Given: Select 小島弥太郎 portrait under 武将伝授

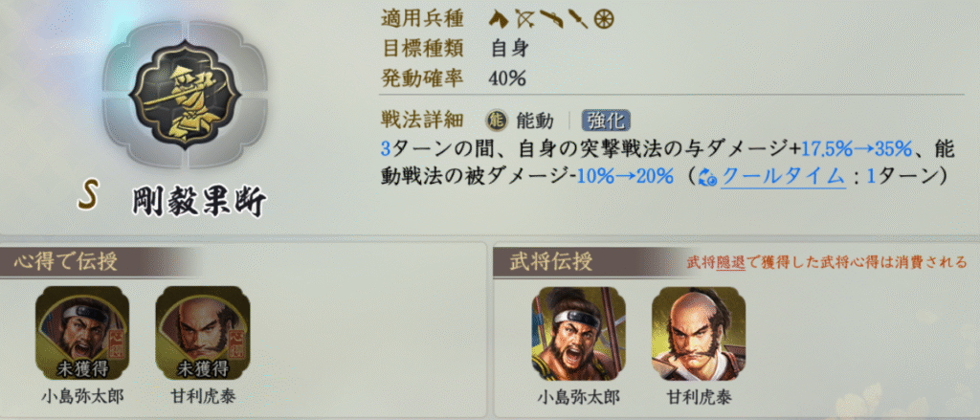Looking at the screenshot, I should click(579, 333).
